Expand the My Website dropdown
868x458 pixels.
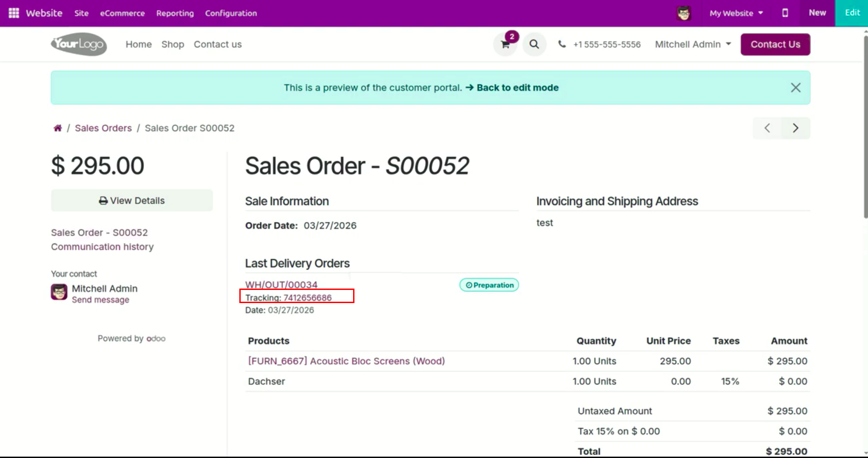pyautogui.click(x=736, y=13)
